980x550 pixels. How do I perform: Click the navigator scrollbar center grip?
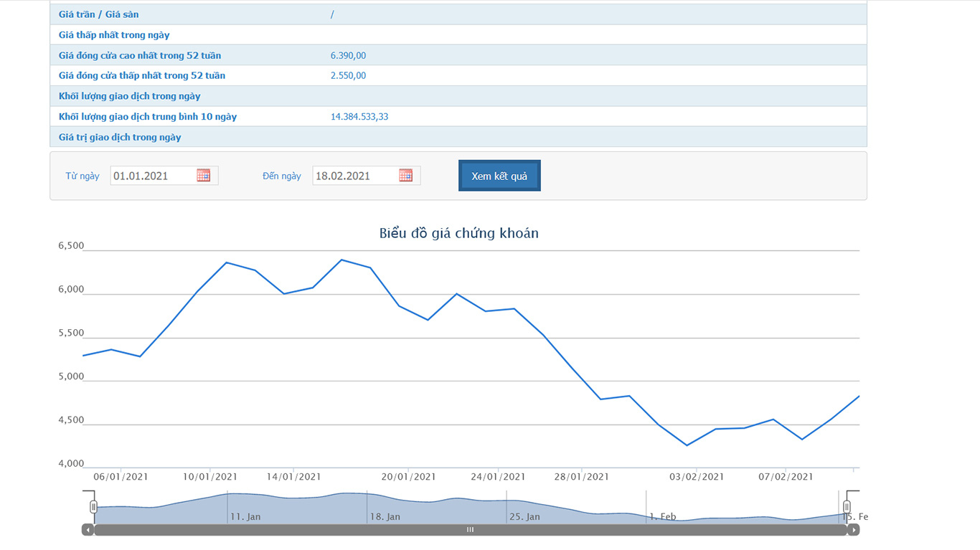click(470, 530)
